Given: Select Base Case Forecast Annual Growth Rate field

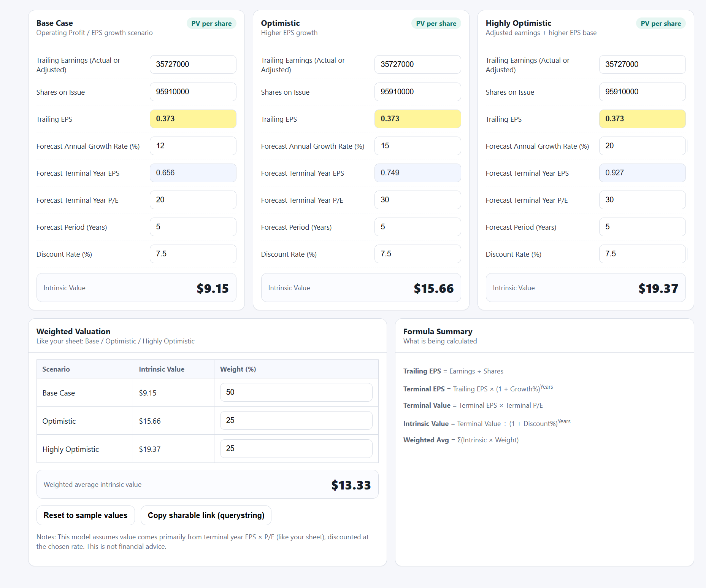Looking at the screenshot, I should (x=193, y=146).
